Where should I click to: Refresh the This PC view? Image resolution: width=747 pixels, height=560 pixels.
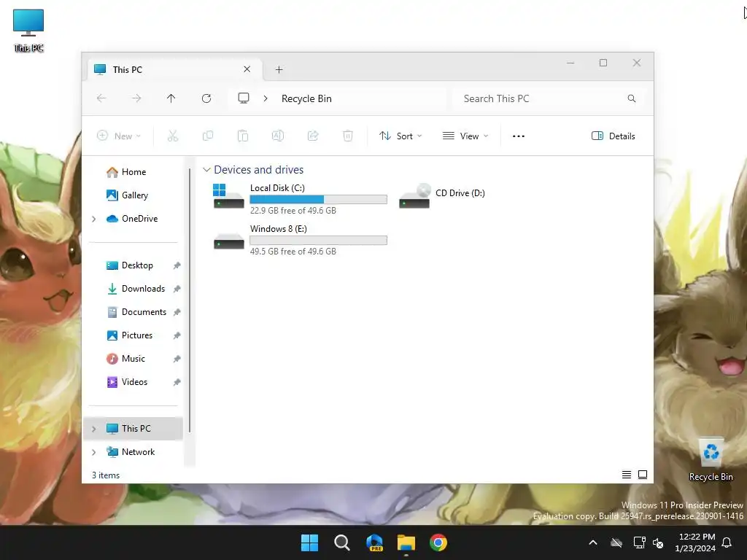click(x=206, y=98)
